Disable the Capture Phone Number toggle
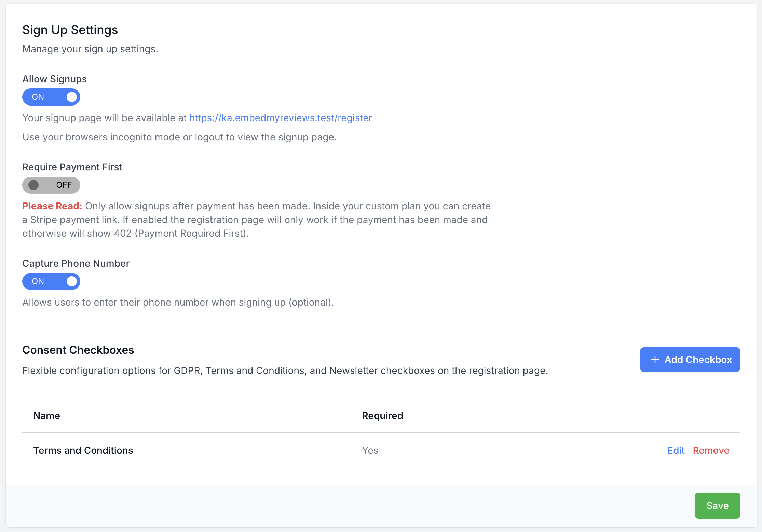 51,281
